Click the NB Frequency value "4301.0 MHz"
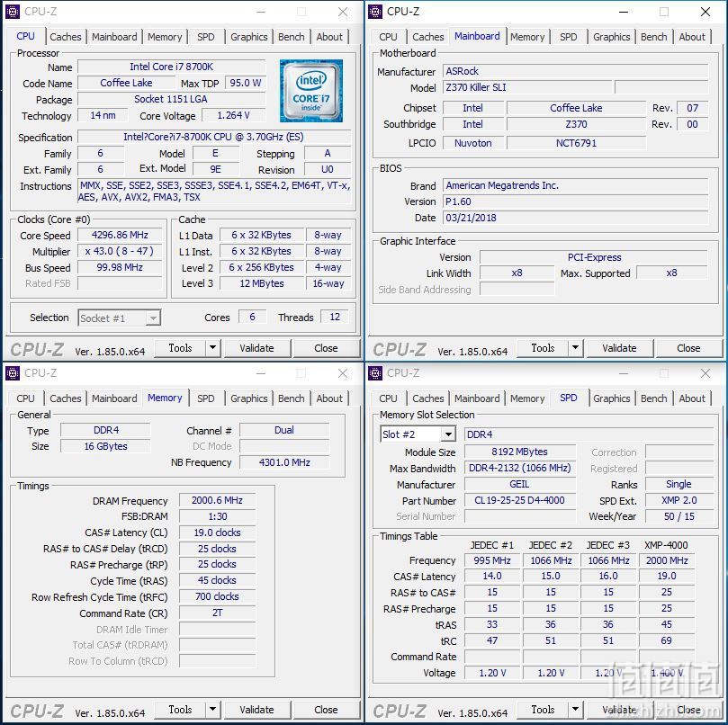Image resolution: width=728 pixels, height=725 pixels. coord(284,462)
